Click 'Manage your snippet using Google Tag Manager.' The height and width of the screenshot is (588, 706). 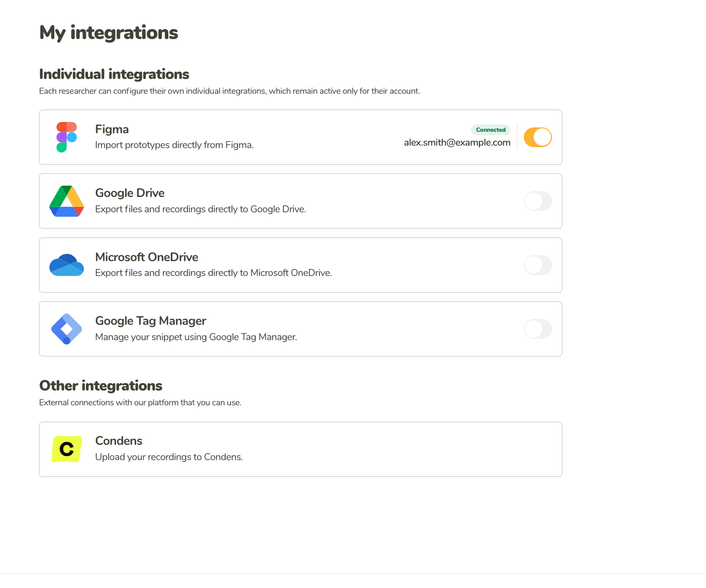coord(196,337)
